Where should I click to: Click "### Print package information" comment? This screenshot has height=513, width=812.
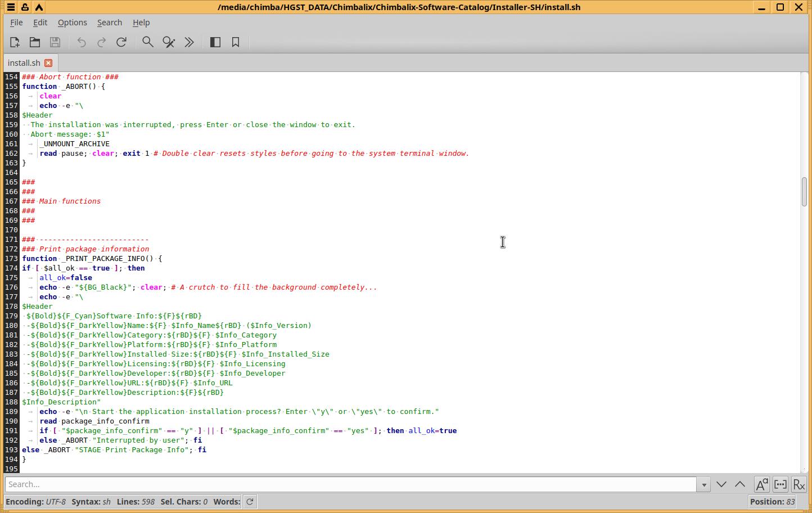85,249
